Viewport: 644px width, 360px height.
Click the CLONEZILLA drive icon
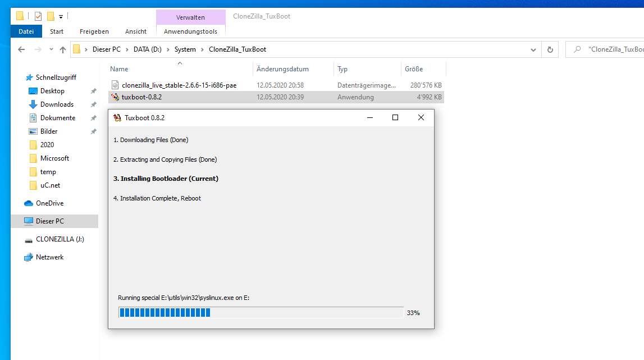pos(28,240)
